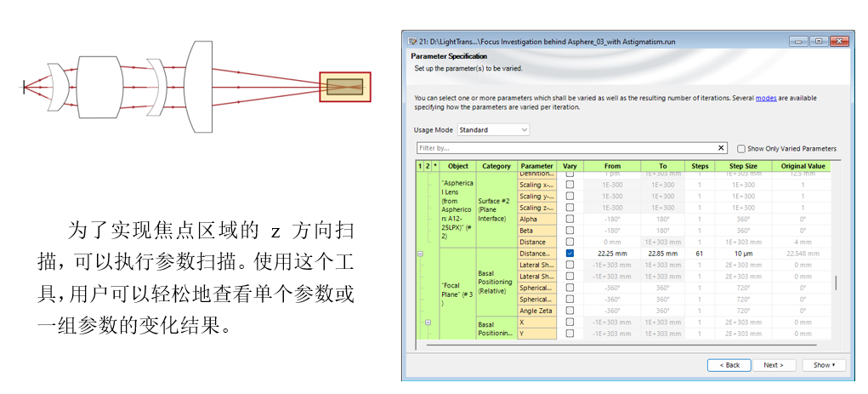Proceed with the Next button
Viewport: 868px width, 394px height.
774,365
